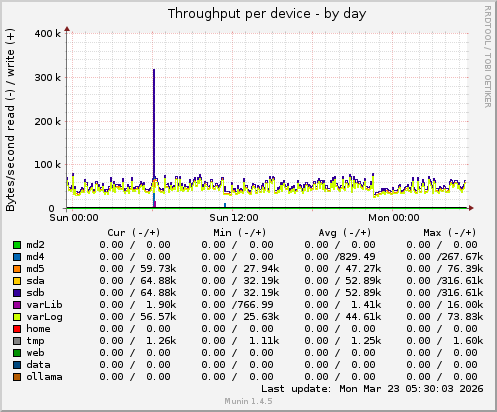Click the 400 k y-axis label
This screenshot has height=412, width=497.
tap(48, 34)
